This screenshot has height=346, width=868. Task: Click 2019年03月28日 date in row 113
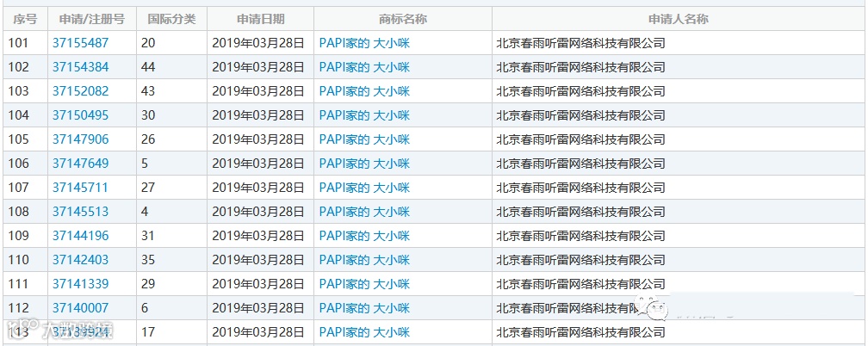pyautogui.click(x=258, y=332)
